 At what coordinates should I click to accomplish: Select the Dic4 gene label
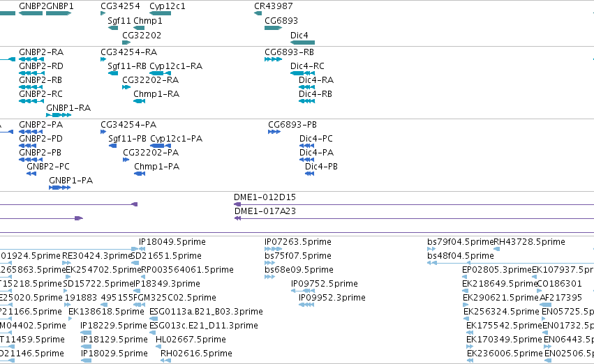[299, 35]
